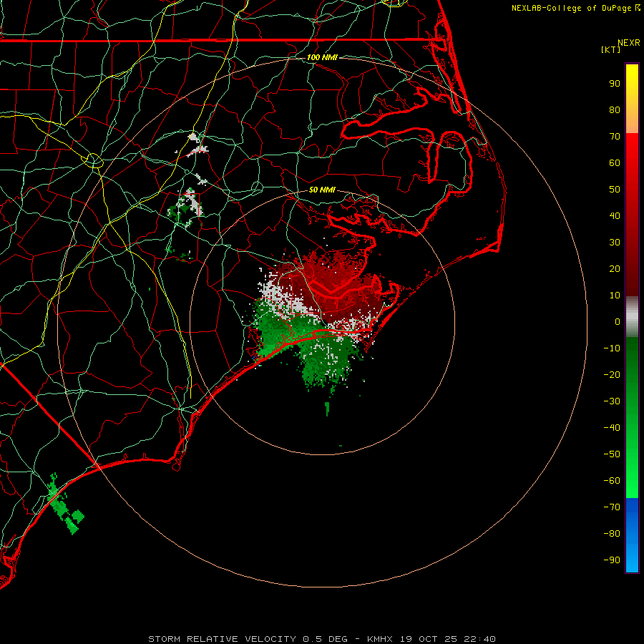Click the positive 10 value on velocity scale

(x=615, y=296)
